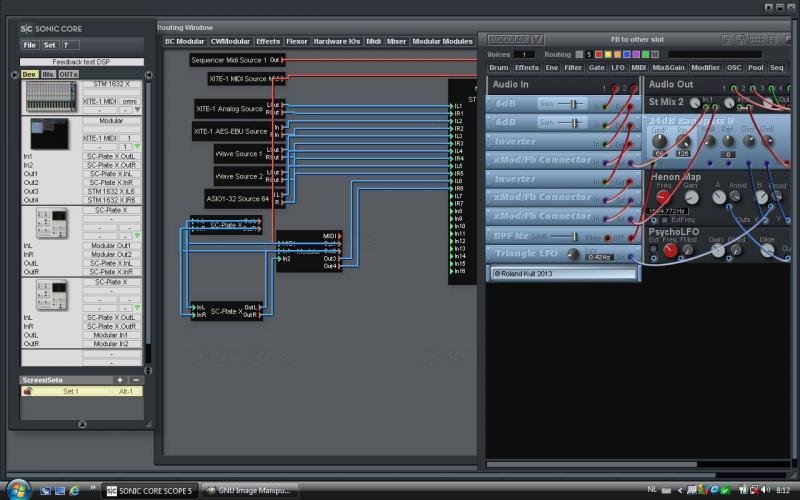Click the Filter module category button
This screenshot has width=800, height=500.
[572, 67]
